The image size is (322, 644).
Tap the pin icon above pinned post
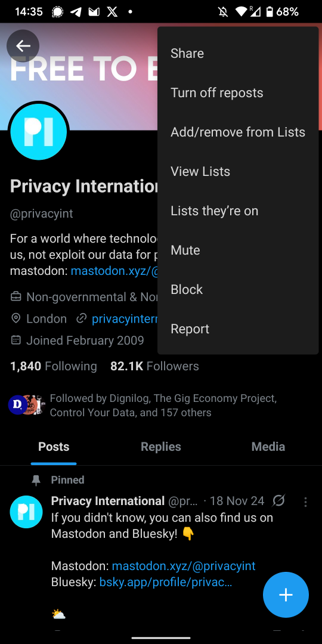pos(36,481)
